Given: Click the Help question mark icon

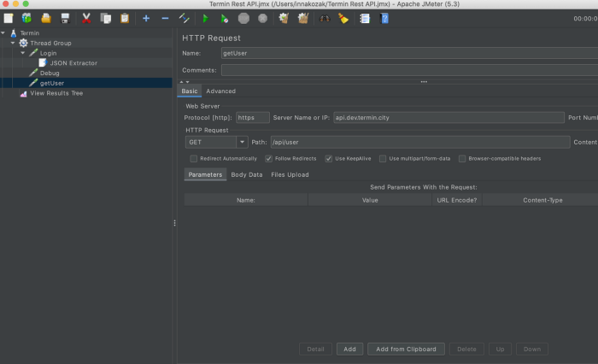Looking at the screenshot, I should [x=384, y=18].
